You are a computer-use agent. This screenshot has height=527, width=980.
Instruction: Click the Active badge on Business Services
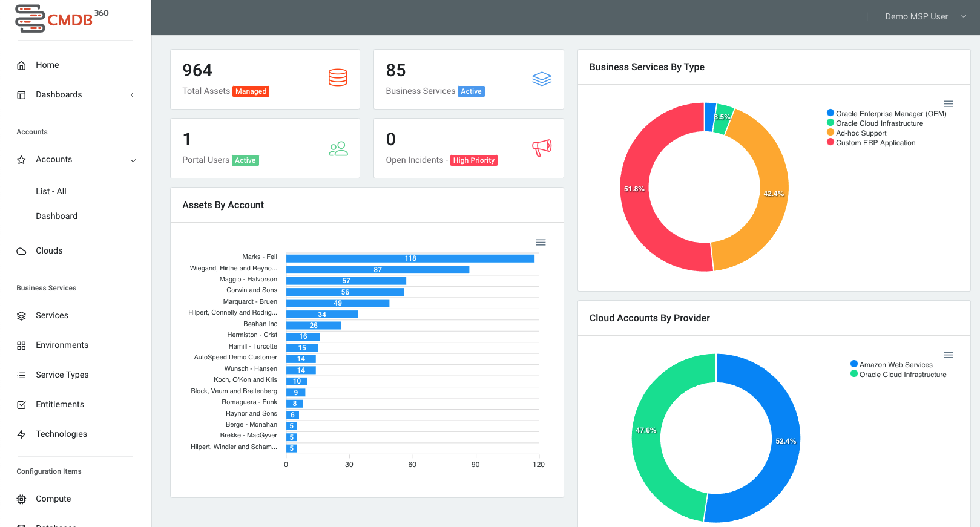click(x=471, y=91)
